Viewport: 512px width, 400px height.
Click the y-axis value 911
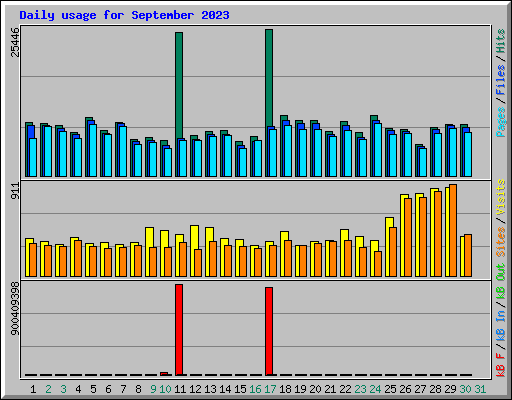click(x=15, y=191)
